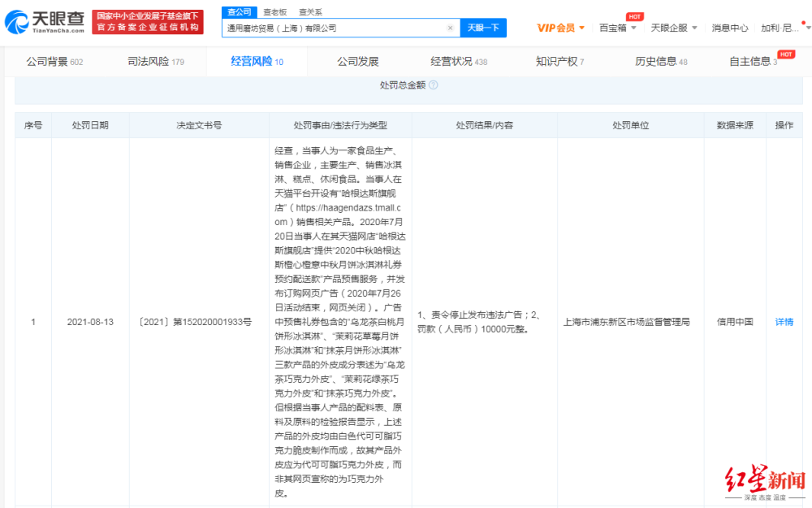Click the 处罚事由/违法行为类型 column header
The image size is (812, 508).
pyautogui.click(x=340, y=125)
